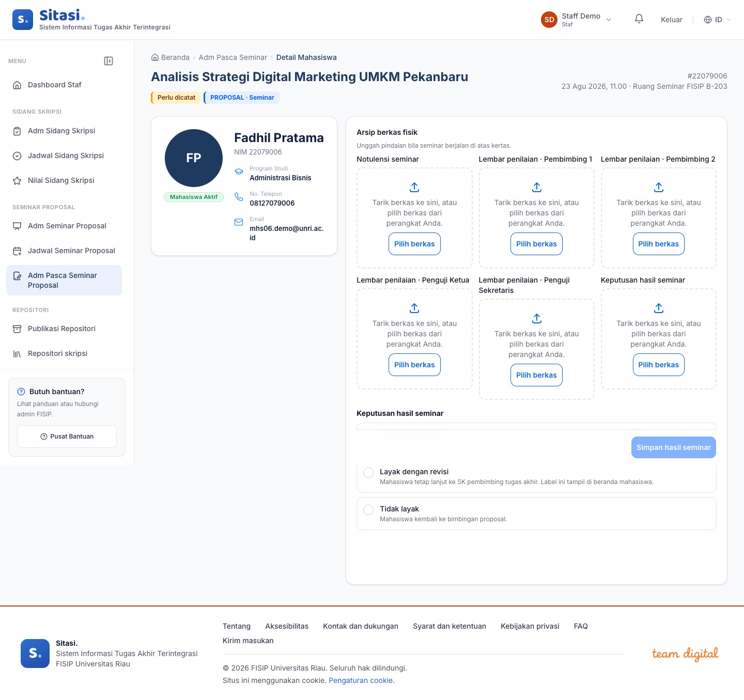Click the email envelope icon
Screen dimensions: 744x700
tap(239, 222)
